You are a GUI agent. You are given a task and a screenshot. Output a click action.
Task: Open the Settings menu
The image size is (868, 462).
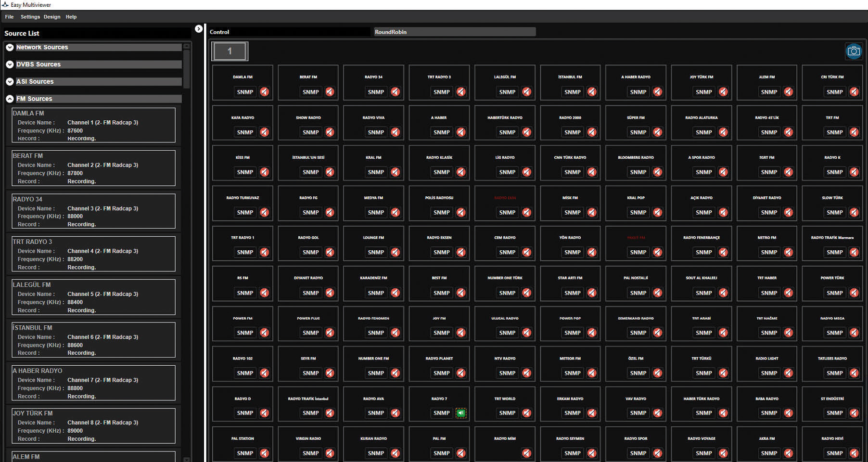click(30, 17)
